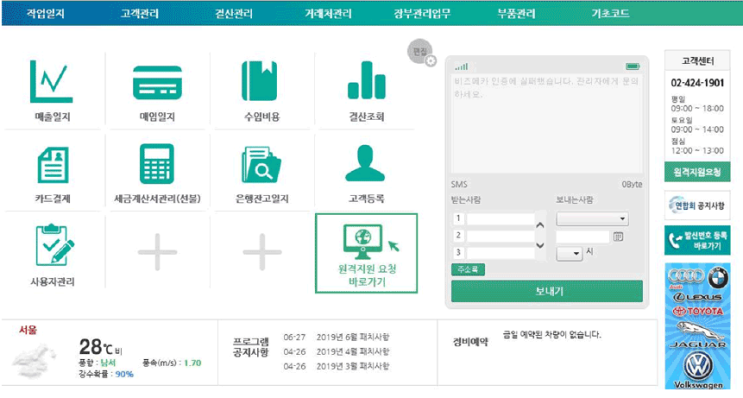
Task: Click the 고객센터 header
Action: coord(698,61)
